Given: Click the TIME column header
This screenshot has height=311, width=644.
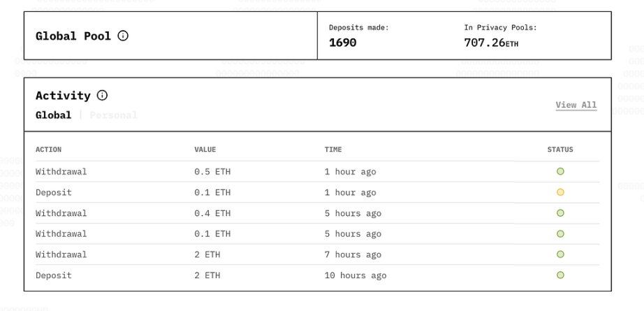Looking at the screenshot, I should pos(333,150).
